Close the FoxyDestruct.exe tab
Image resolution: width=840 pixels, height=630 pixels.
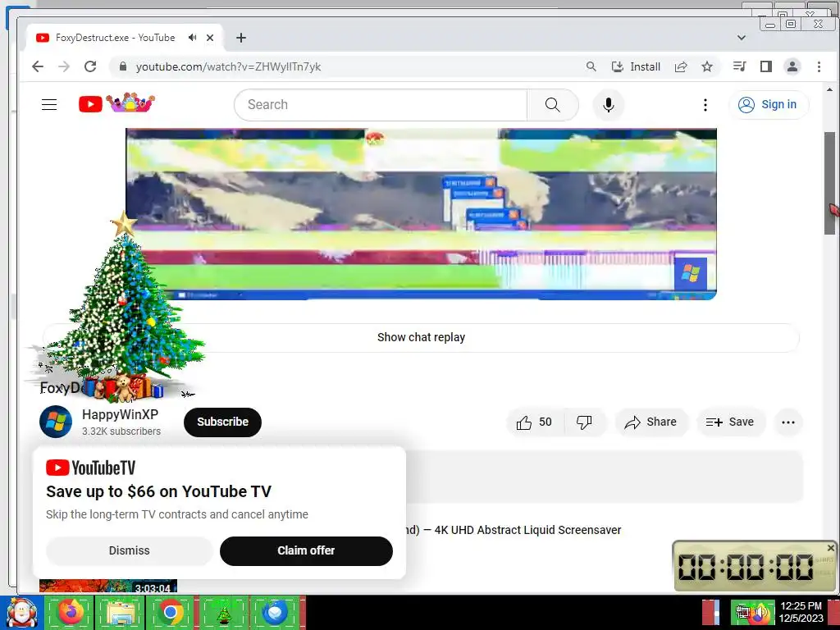[210, 38]
